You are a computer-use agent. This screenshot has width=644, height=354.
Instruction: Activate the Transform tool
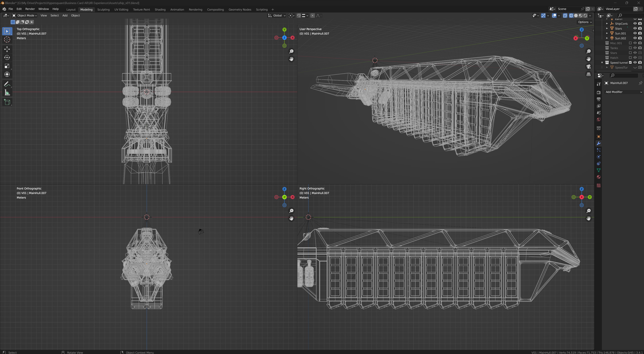(7, 75)
